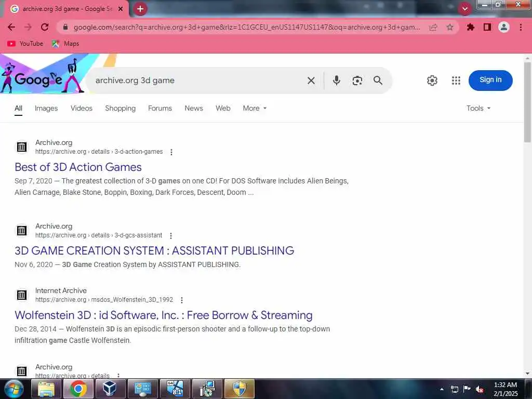The height and width of the screenshot is (399, 532).
Task: Open options for 3-d-action-games result
Action: [x=171, y=152]
